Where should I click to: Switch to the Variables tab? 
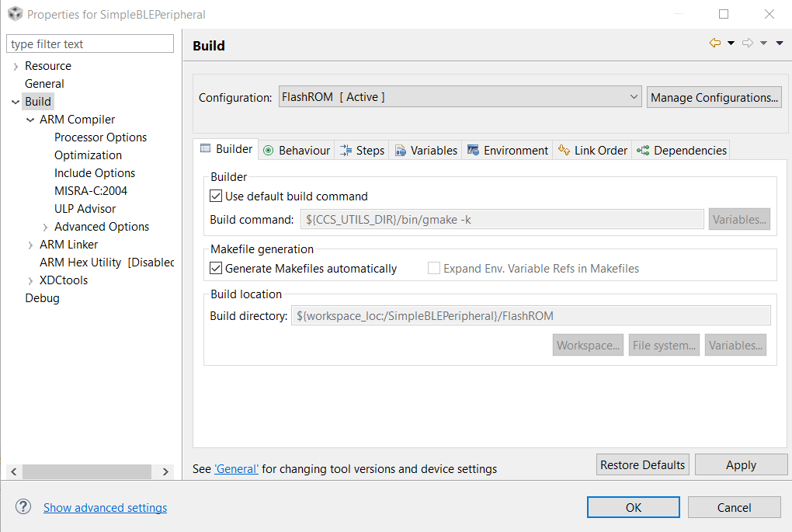pyautogui.click(x=426, y=151)
